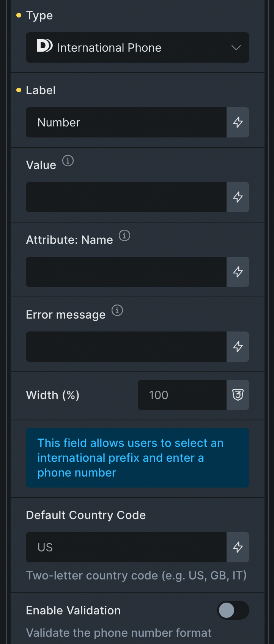Viewport: 274px width, 644px height.
Task: Show info tooltip next to Attribute: Name
Action: point(124,235)
